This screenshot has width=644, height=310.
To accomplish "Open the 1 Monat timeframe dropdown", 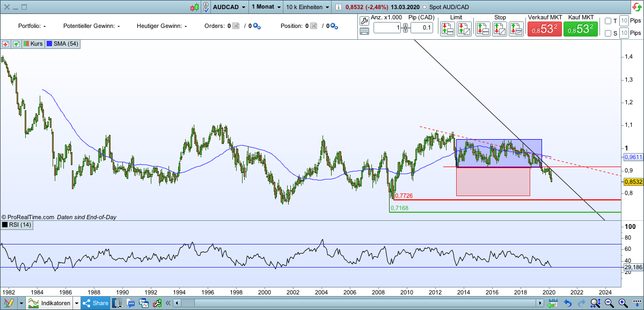I will 266,7.
